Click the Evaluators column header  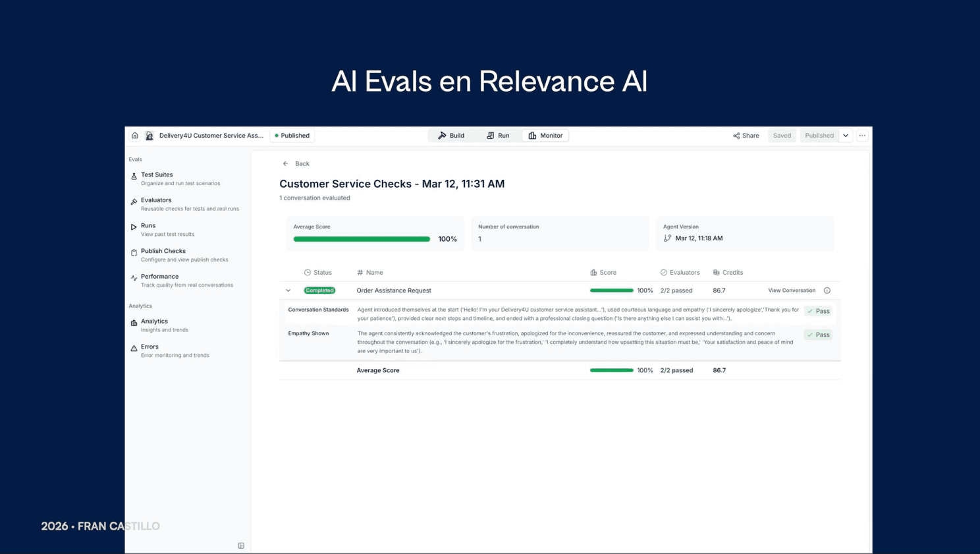tap(680, 273)
